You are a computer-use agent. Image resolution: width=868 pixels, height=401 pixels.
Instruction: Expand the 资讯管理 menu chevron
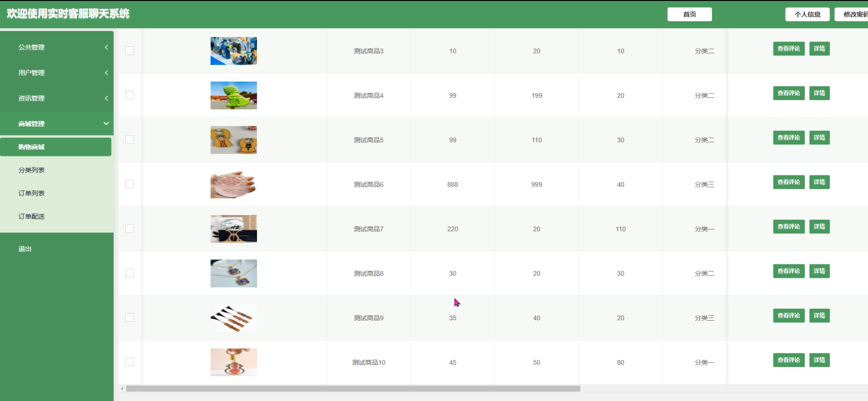pyautogui.click(x=106, y=98)
